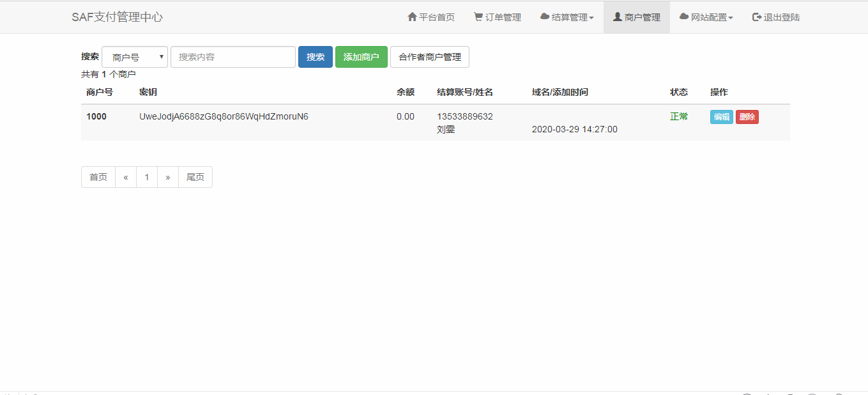The height and width of the screenshot is (395, 868).
Task: Delete merchant 1000 with 删除 button
Action: tap(747, 117)
